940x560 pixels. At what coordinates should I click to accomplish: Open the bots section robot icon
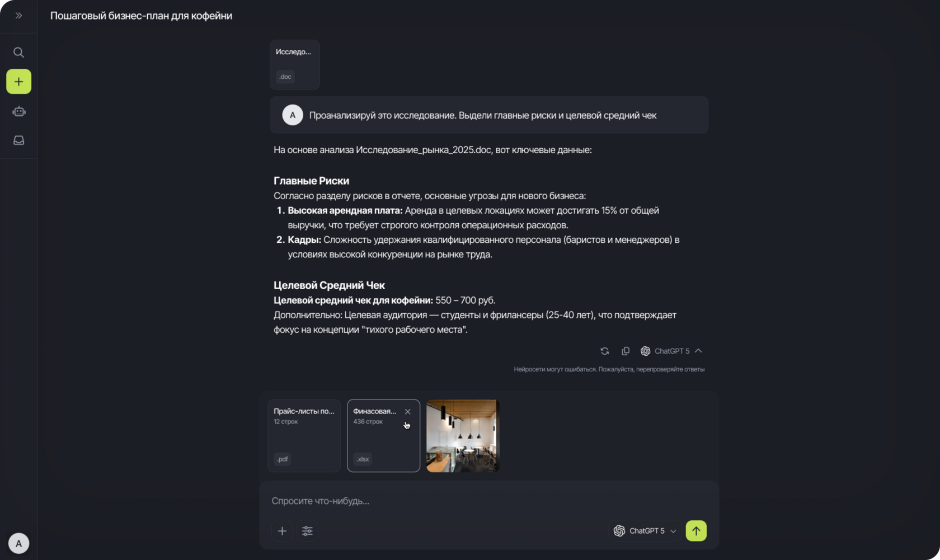click(18, 111)
